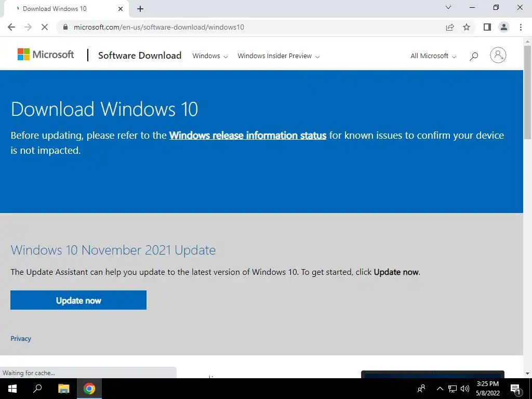Open the tab search chevron
The width and height of the screenshot is (532, 399).
(448, 7)
